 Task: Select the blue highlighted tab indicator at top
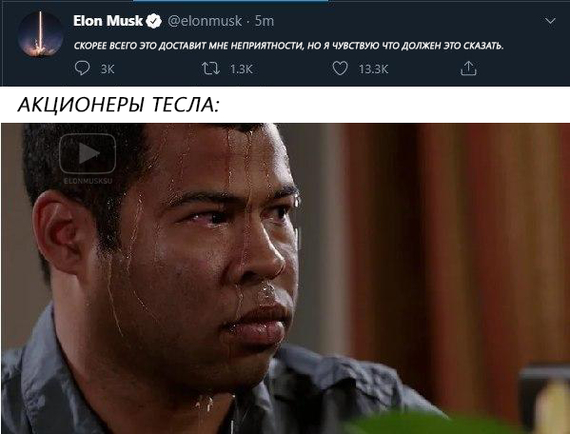point(230,1)
